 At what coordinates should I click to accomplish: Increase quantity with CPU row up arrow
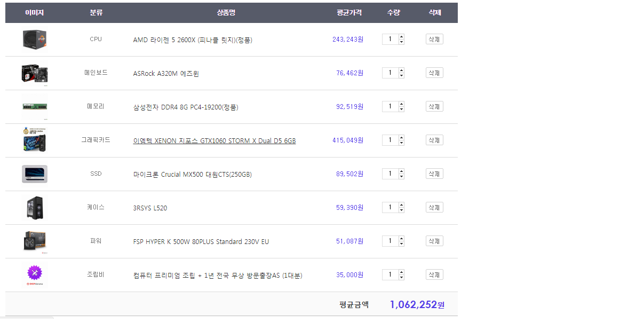pos(401,37)
